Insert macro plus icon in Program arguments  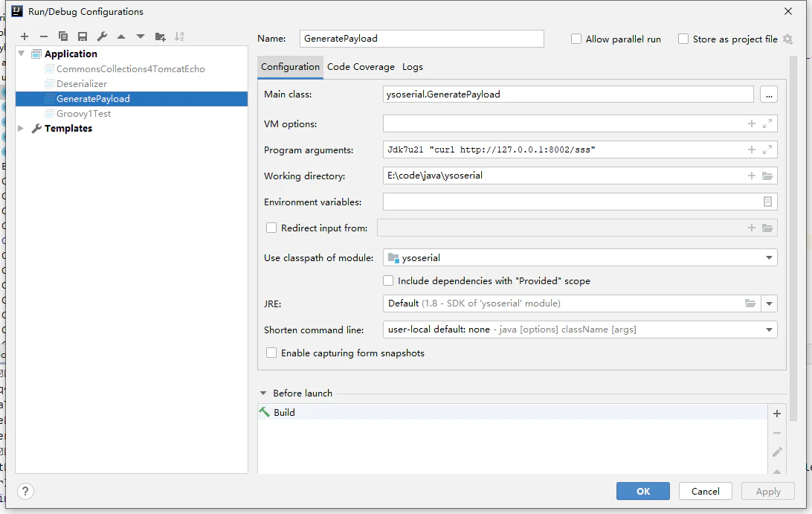[752, 150]
